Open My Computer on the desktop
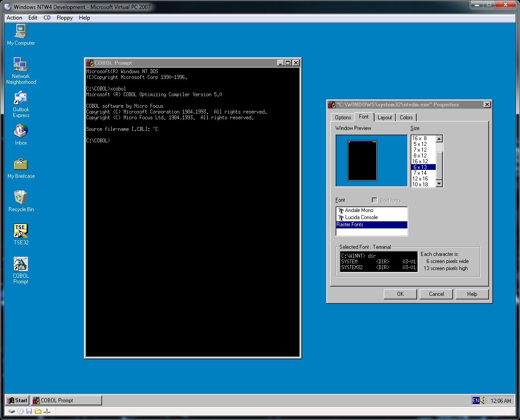 pos(20,31)
